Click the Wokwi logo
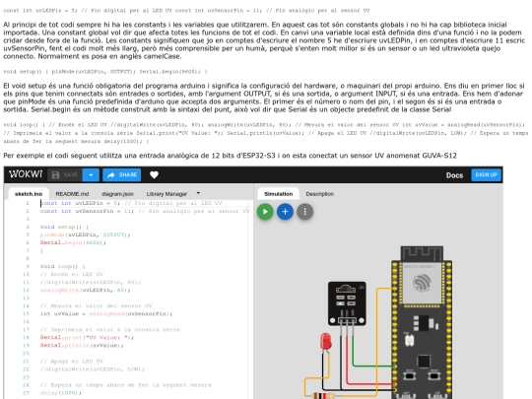 pyautogui.click(x=26, y=174)
